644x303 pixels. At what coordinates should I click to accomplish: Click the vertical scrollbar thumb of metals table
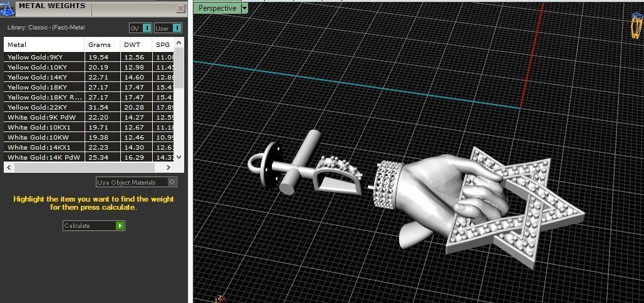(179, 68)
